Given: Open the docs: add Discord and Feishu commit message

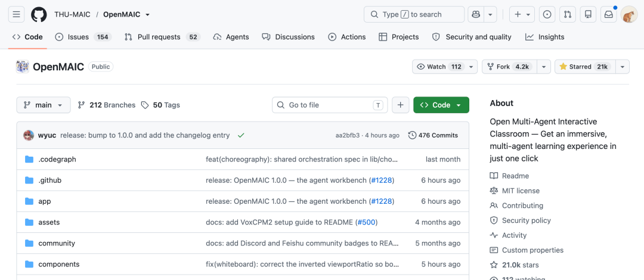Looking at the screenshot, I should click(302, 243).
